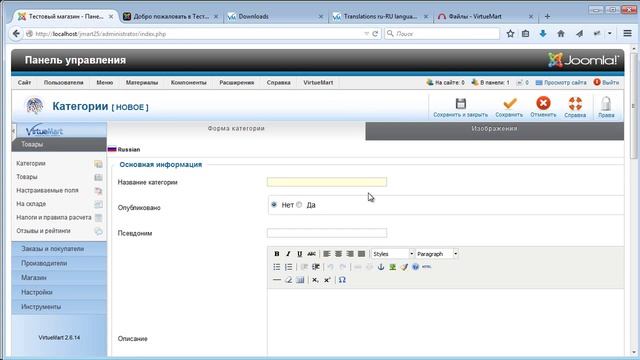640x360 pixels.
Task: Justify text in the editor
Action: click(x=361, y=254)
